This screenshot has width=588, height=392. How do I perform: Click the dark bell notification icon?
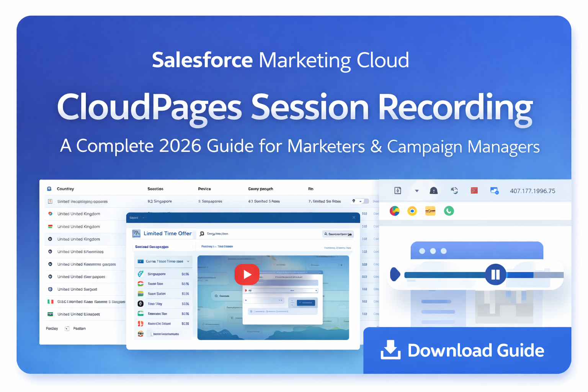coord(434,191)
